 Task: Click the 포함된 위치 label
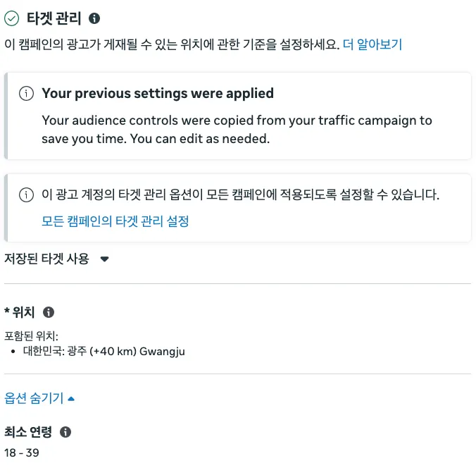[31, 335]
